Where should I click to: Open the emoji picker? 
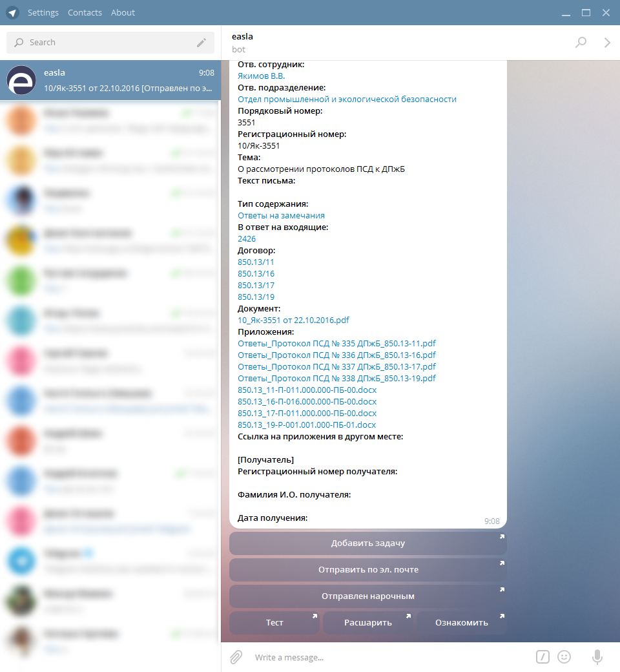tap(564, 657)
